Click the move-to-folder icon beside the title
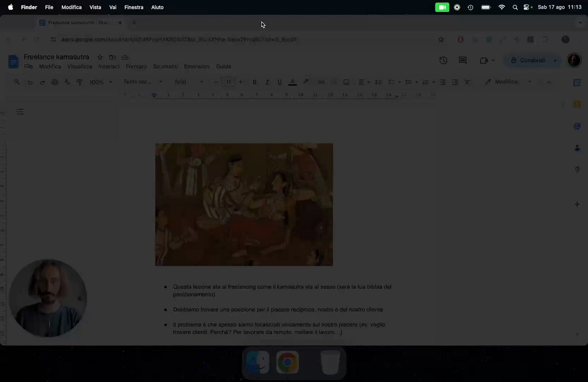The height and width of the screenshot is (382, 588). pos(113,57)
